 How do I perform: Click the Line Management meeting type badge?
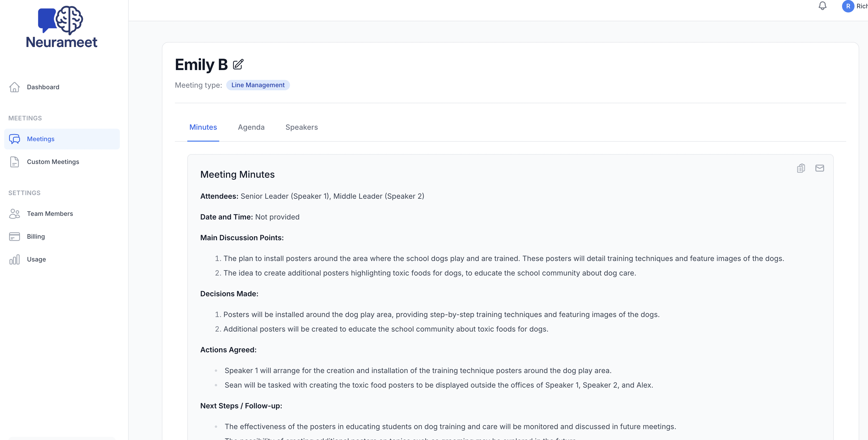pos(258,85)
